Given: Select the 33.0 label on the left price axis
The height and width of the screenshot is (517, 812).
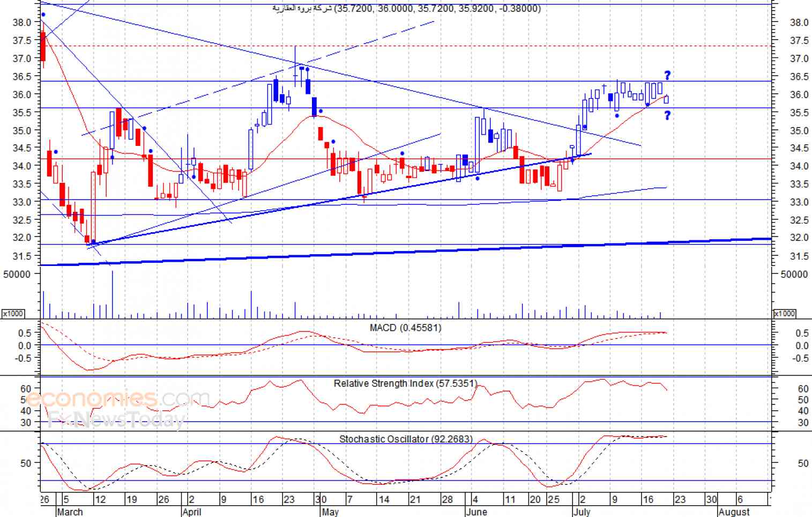Looking at the screenshot, I should 22,202.
